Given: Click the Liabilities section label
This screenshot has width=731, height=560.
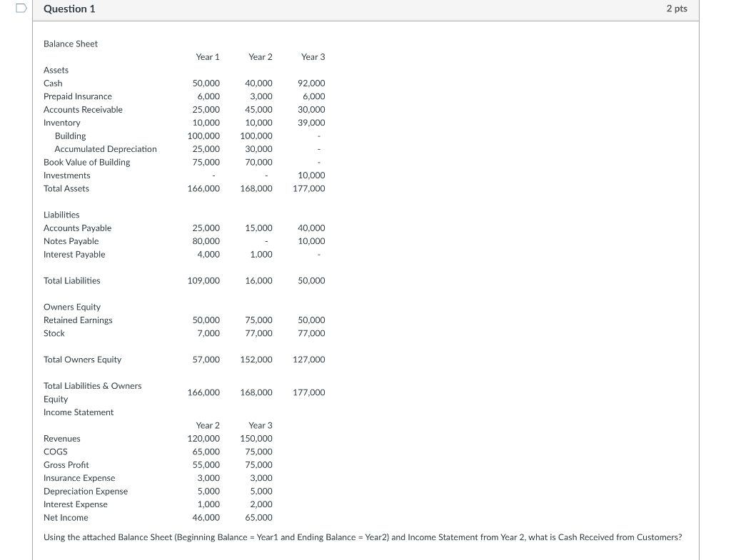Looking at the screenshot, I should click(x=61, y=214).
